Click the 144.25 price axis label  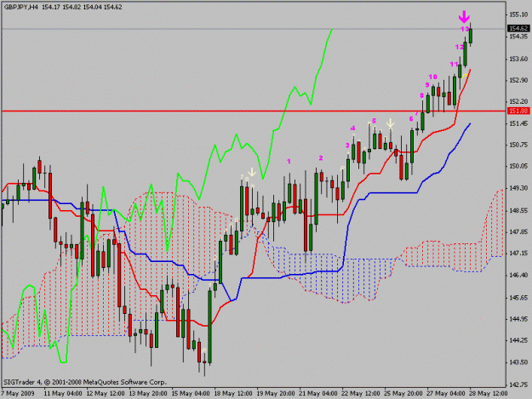coord(518,340)
